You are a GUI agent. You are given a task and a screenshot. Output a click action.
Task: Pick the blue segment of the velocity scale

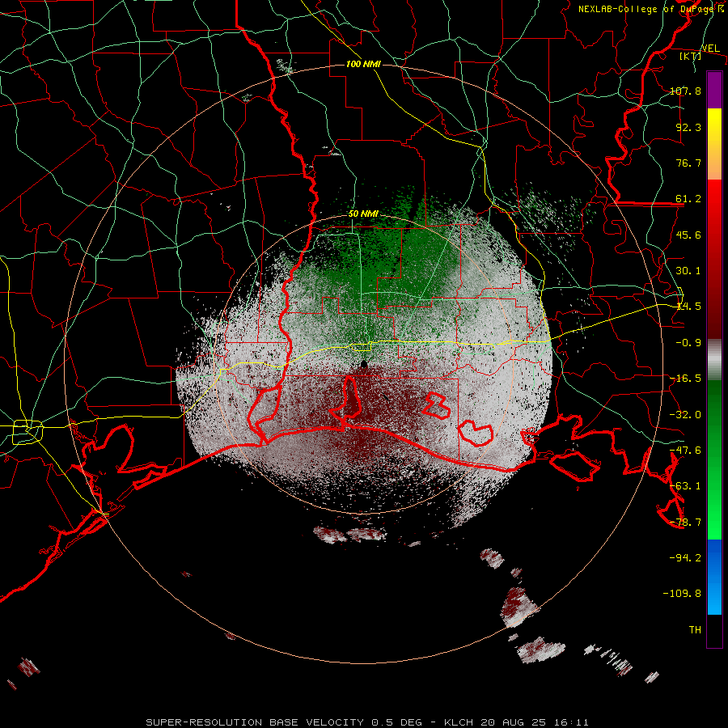714,577
